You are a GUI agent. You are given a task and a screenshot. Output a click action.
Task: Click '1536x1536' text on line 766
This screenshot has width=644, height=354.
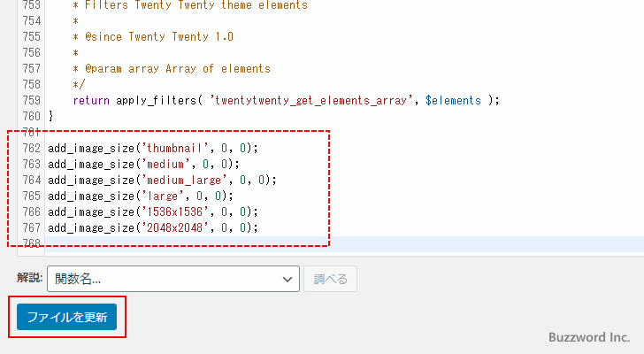175,212
